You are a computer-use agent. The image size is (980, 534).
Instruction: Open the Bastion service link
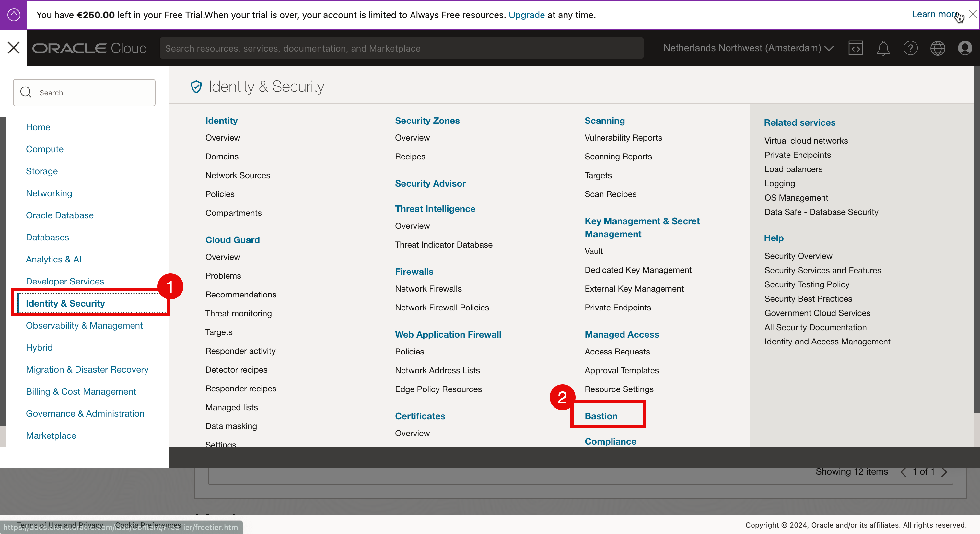(x=601, y=416)
